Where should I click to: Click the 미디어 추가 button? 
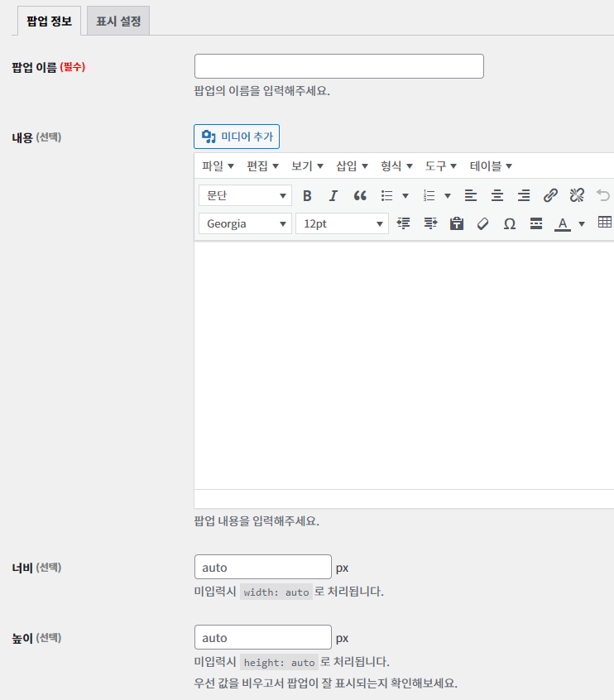point(237,137)
